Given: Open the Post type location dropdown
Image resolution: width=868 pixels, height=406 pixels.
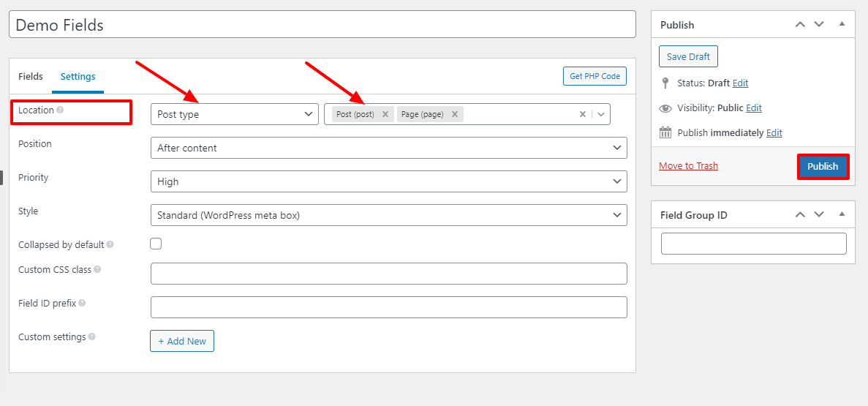Looking at the screenshot, I should pyautogui.click(x=234, y=114).
